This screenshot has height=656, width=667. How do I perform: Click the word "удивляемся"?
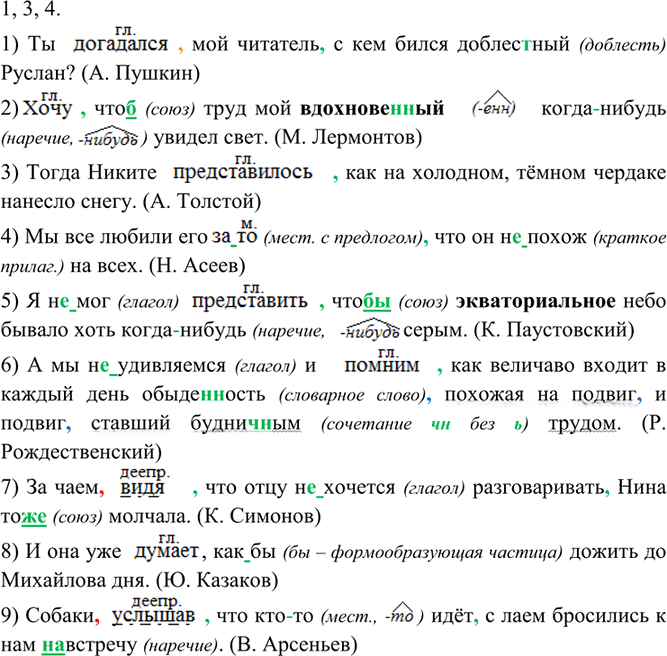[x=171, y=365]
